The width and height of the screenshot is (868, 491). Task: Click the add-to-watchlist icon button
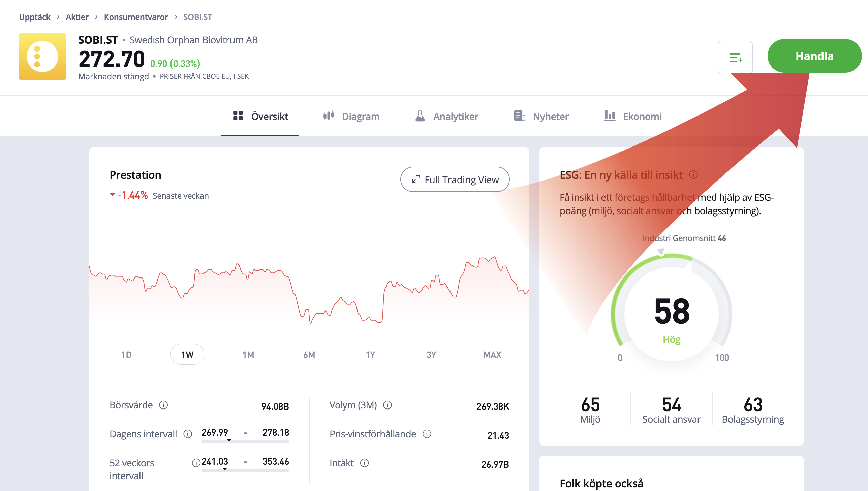click(x=735, y=57)
